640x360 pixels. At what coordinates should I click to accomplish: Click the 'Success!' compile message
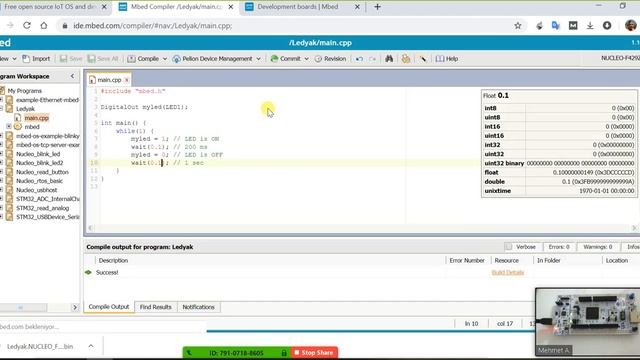(x=107, y=272)
